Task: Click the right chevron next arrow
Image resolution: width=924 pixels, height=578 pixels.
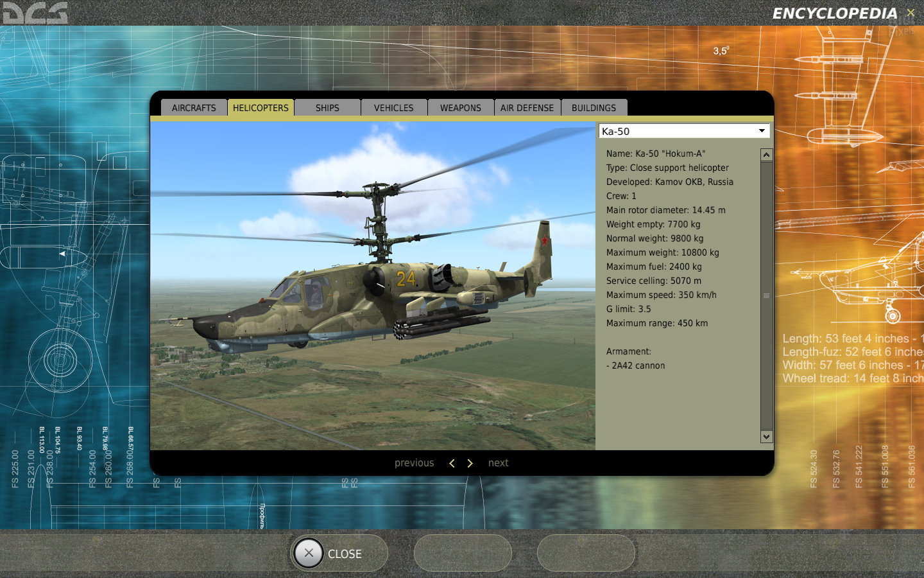Action: (470, 463)
